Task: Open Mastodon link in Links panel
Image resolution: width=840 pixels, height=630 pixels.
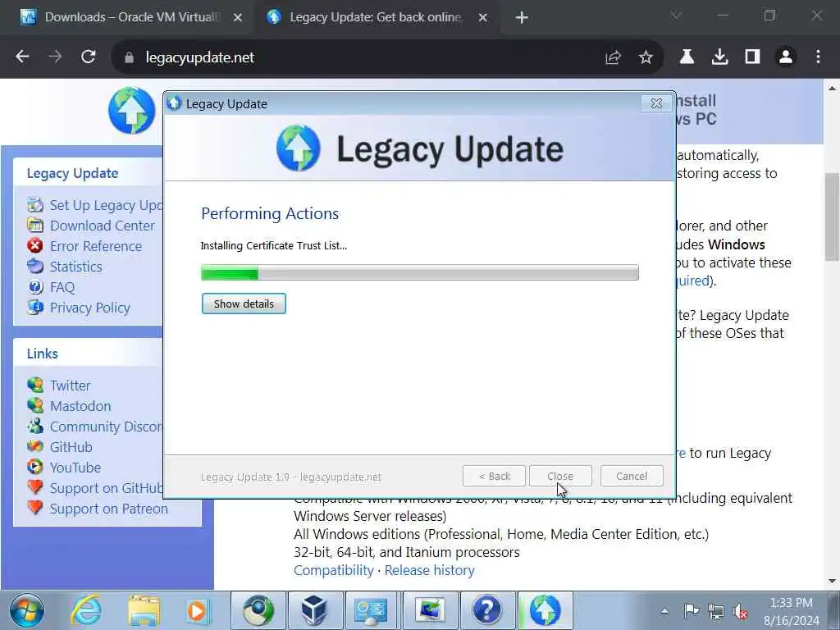Action: [x=80, y=406]
